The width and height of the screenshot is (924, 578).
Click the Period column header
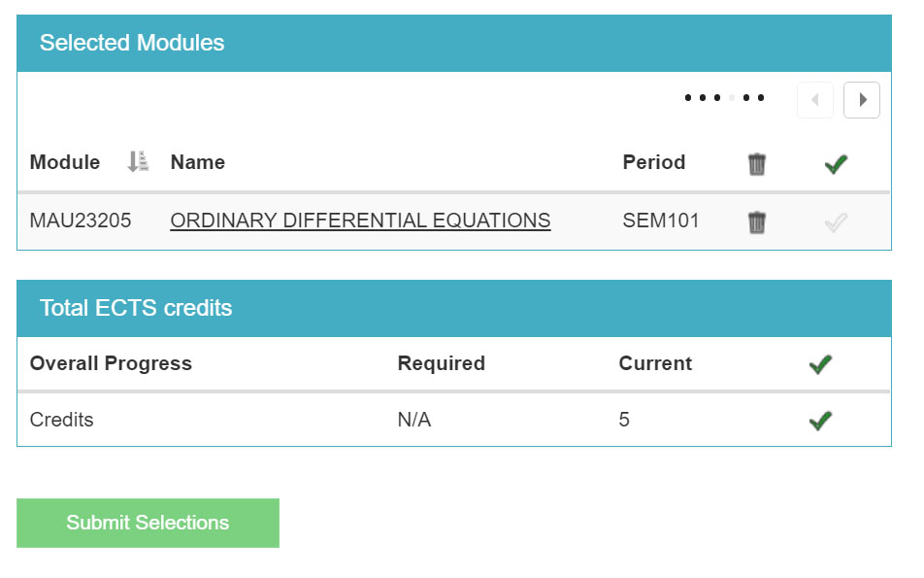click(x=654, y=162)
